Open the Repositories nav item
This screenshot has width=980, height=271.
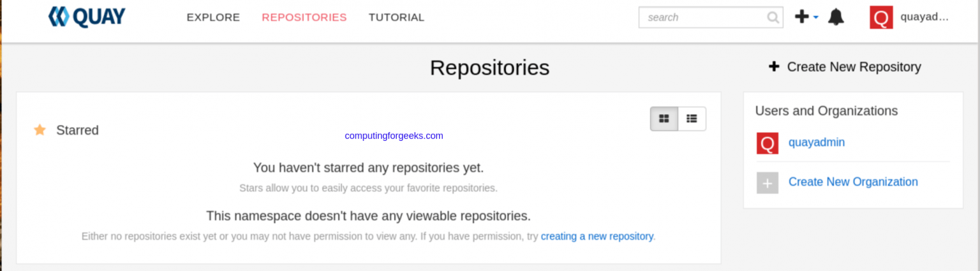[x=304, y=17]
